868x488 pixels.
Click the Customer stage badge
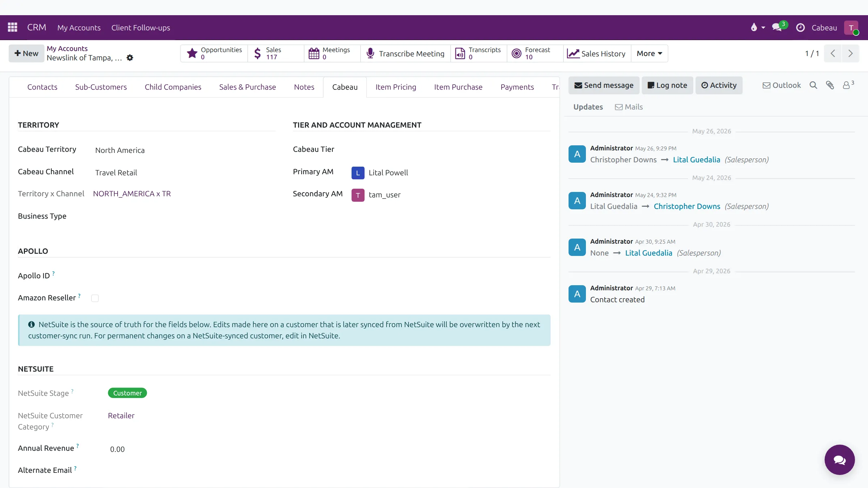127,393
